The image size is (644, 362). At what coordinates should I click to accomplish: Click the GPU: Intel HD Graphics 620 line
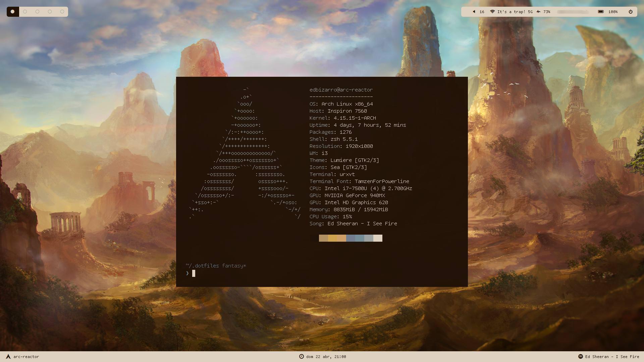[349, 202]
